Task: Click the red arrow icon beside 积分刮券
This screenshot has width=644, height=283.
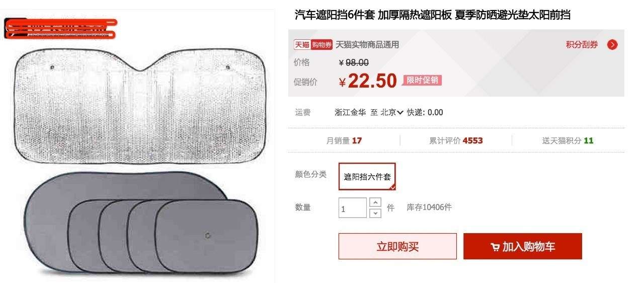Action: [612, 45]
